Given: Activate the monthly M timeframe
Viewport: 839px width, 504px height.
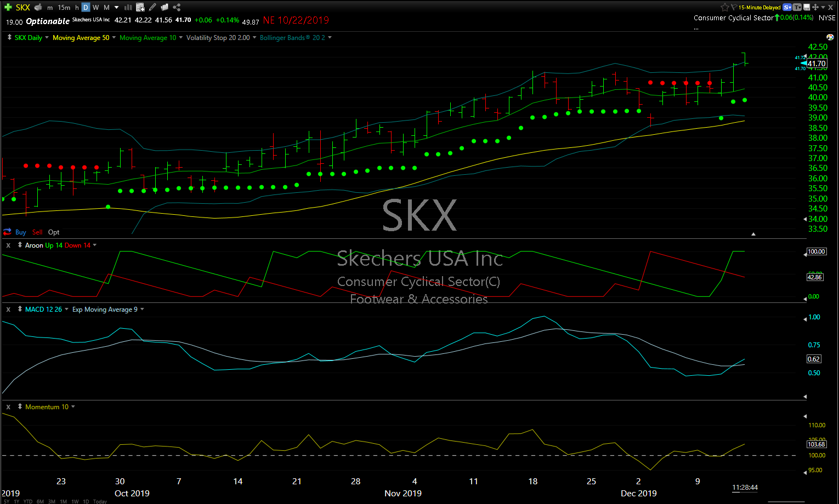Looking at the screenshot, I should point(105,7).
